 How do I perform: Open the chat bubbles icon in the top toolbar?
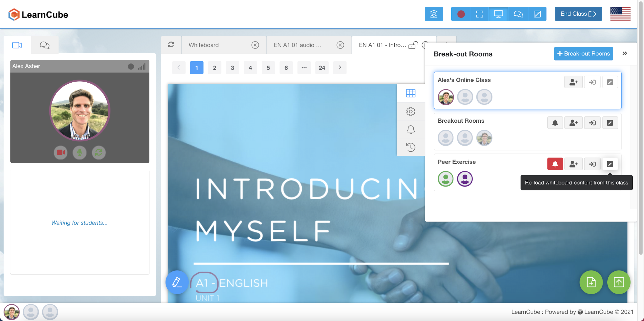pyautogui.click(x=518, y=14)
